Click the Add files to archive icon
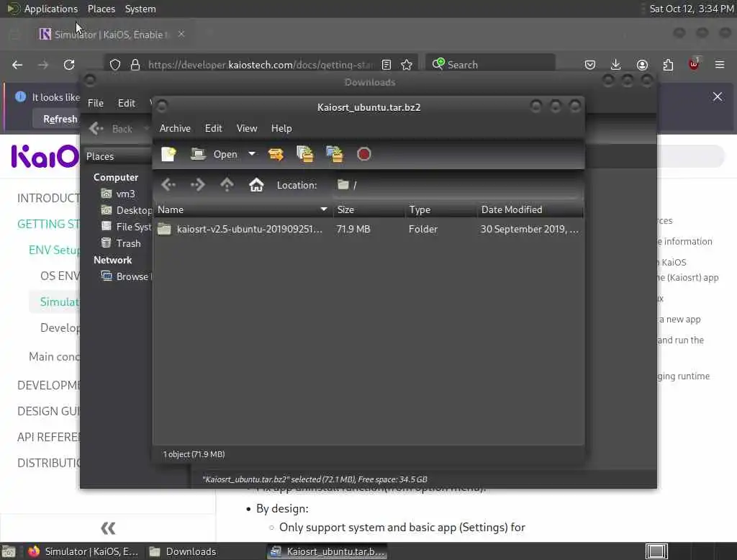Viewport: 737px width, 560px height. point(304,154)
